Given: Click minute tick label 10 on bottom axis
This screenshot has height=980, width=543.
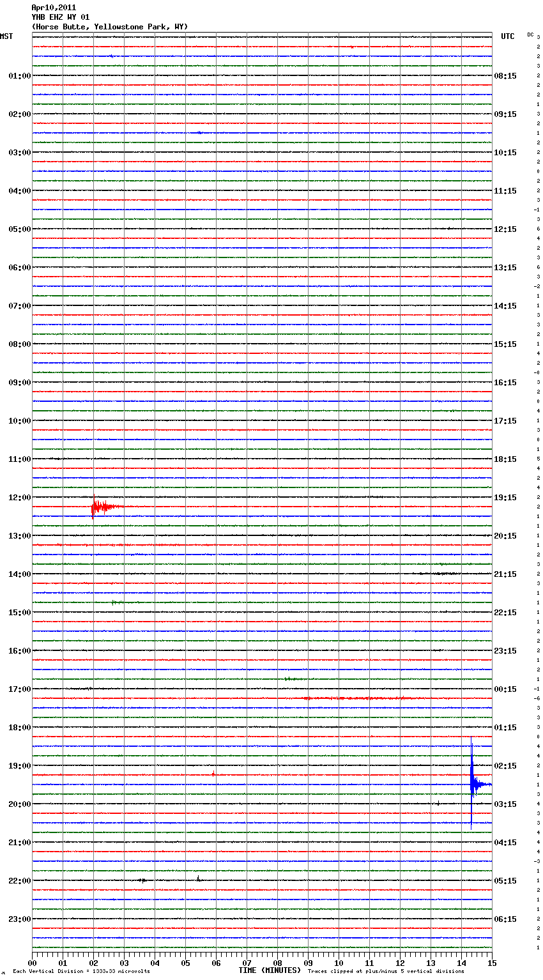Looking at the screenshot, I should 339,963.
